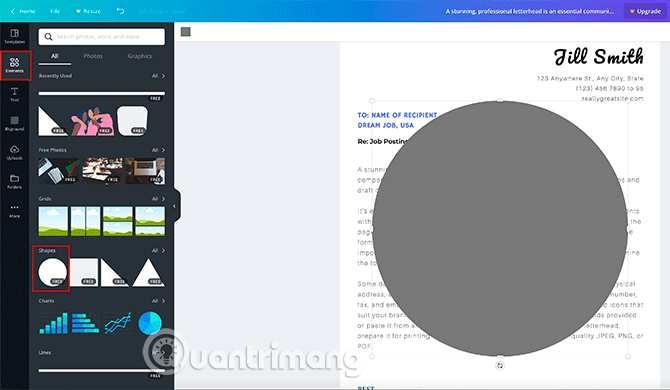This screenshot has width=670, height=390.
Task: Add the horizontal bar chart
Action: [x=85, y=323]
